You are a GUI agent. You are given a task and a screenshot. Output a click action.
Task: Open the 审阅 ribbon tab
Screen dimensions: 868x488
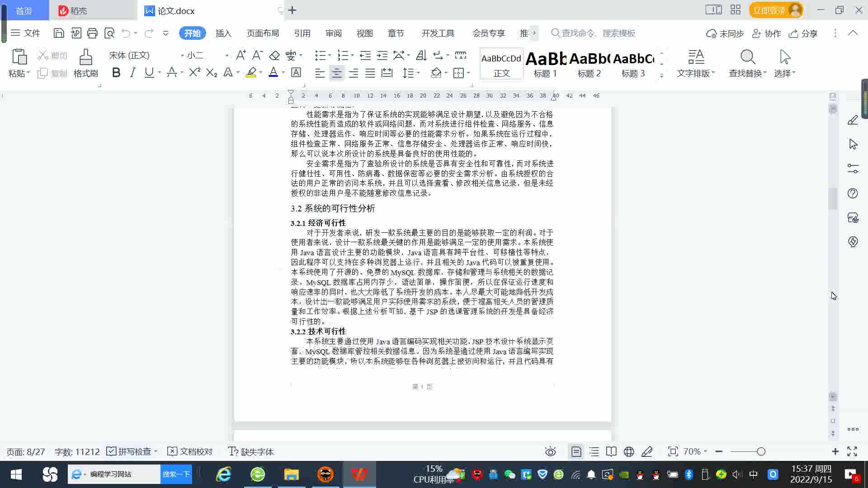click(334, 33)
